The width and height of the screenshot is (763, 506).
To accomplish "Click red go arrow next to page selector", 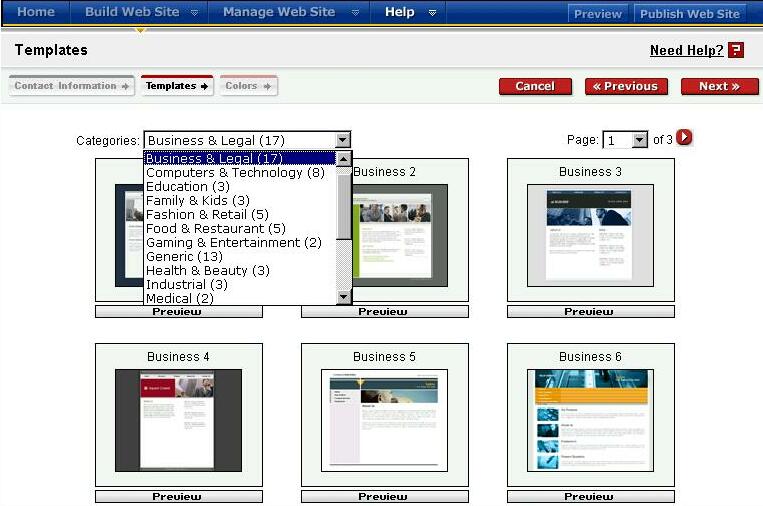I will coord(685,138).
